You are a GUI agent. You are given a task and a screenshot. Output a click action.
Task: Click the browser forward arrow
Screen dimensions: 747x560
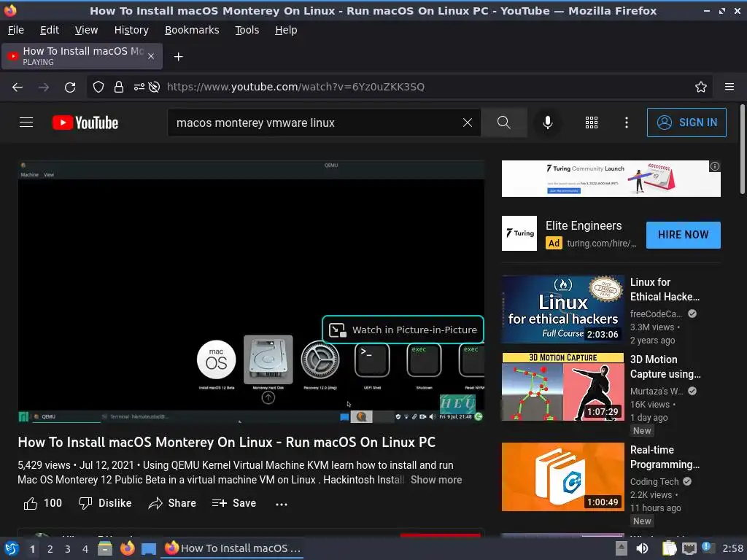(x=44, y=87)
